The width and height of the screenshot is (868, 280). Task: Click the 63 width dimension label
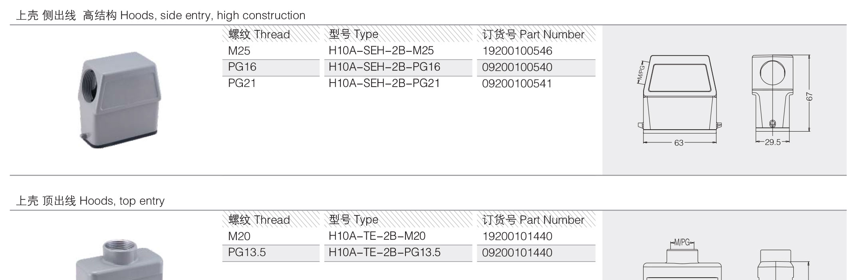(679, 143)
